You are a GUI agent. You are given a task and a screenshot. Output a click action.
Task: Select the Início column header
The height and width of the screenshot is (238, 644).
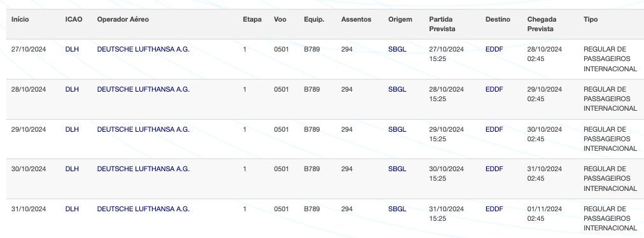20,19
